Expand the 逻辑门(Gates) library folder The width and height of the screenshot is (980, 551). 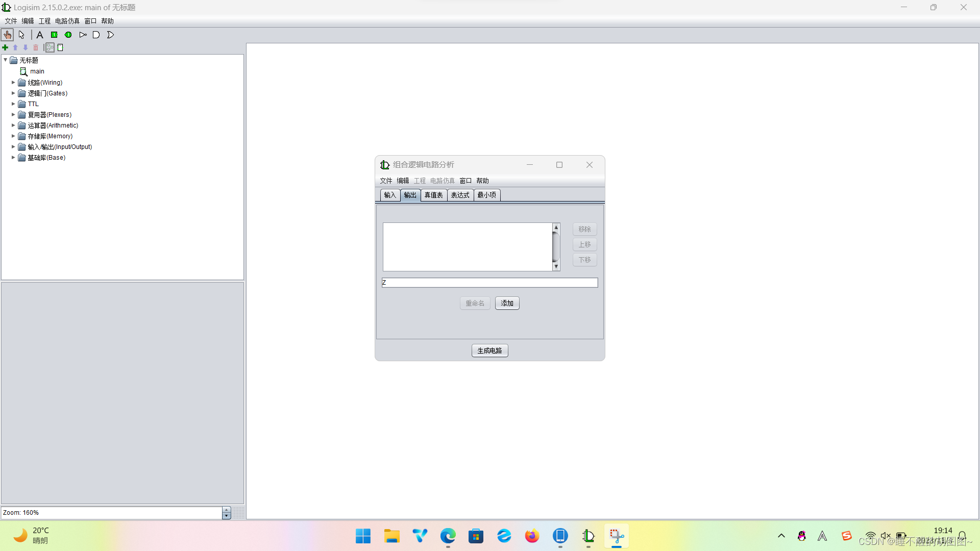13,93
